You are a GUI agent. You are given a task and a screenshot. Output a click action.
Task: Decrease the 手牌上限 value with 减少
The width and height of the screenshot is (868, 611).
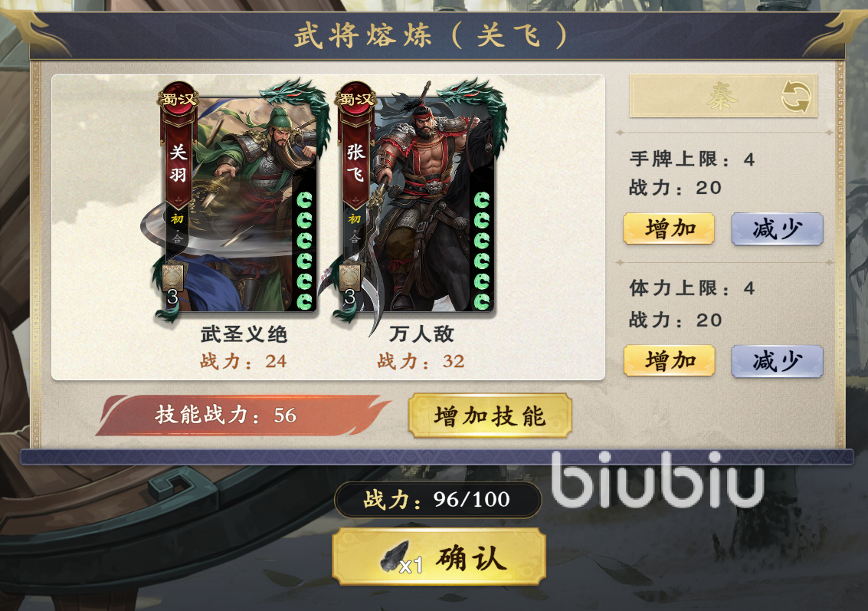(x=777, y=228)
